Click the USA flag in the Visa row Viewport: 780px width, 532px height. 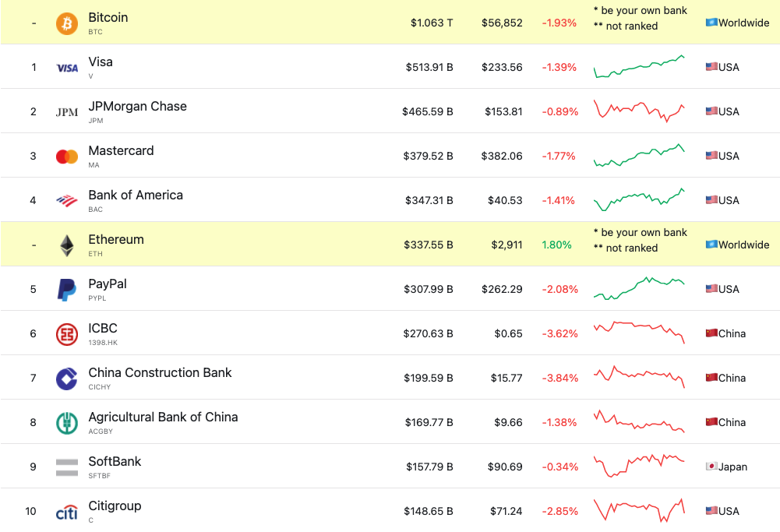click(711, 67)
